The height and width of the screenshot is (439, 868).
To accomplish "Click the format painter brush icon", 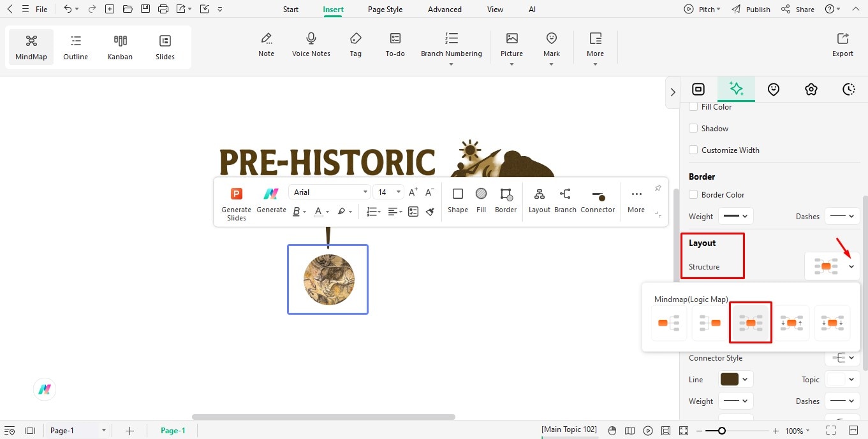I will pos(430,212).
